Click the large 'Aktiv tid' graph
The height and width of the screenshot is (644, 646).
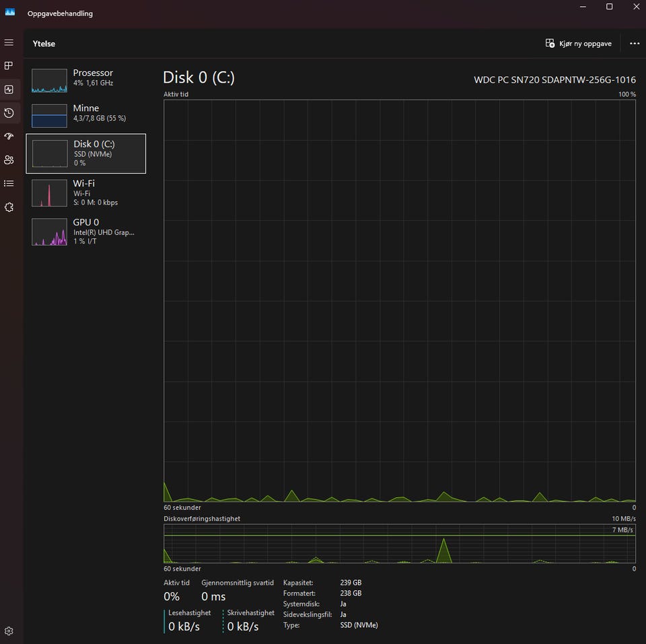click(400, 301)
